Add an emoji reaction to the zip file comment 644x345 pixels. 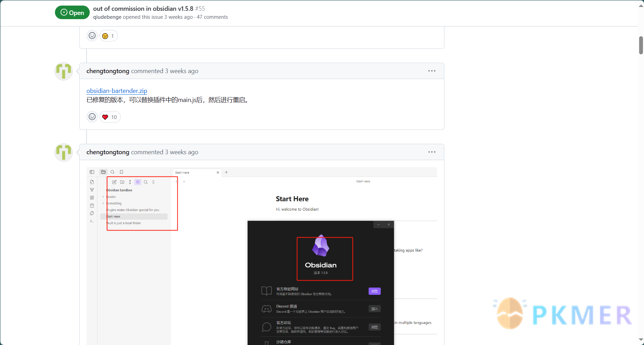pos(92,117)
